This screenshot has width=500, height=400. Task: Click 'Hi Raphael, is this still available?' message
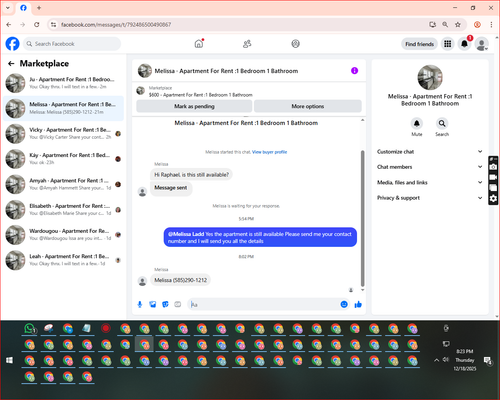191,175
